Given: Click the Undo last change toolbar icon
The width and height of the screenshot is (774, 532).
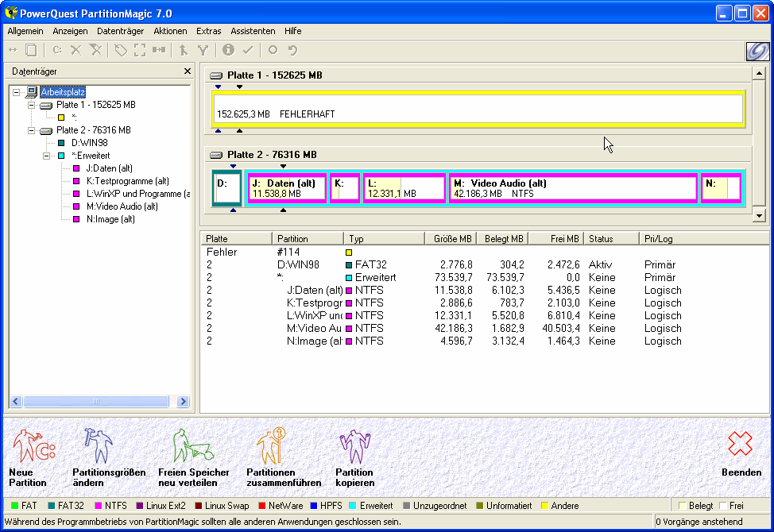Looking at the screenshot, I should click(x=292, y=50).
